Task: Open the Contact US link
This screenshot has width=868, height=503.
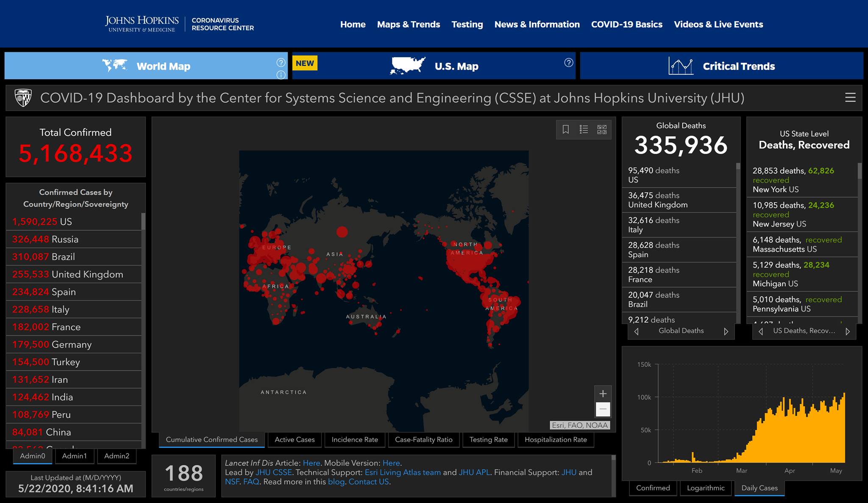Action: pyautogui.click(x=368, y=482)
